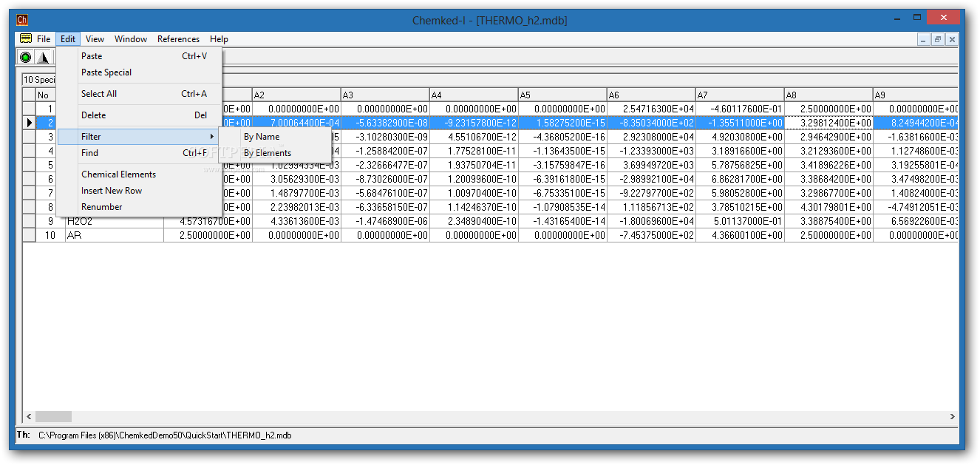Click the row selector for row 10
Viewport: 980px width, 465px height.
(30, 235)
